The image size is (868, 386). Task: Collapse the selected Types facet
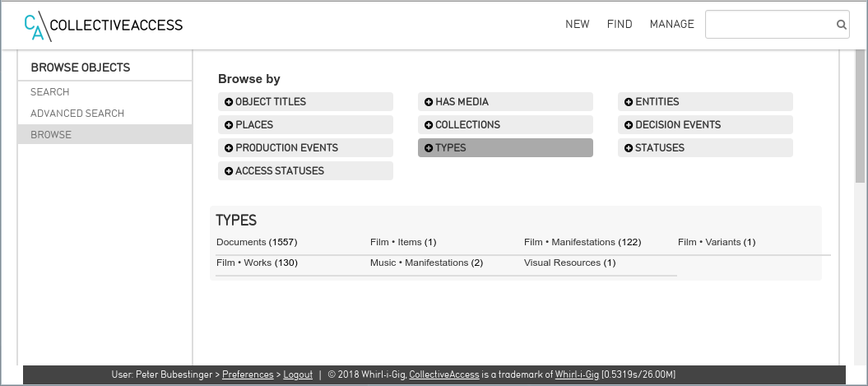[x=450, y=148]
